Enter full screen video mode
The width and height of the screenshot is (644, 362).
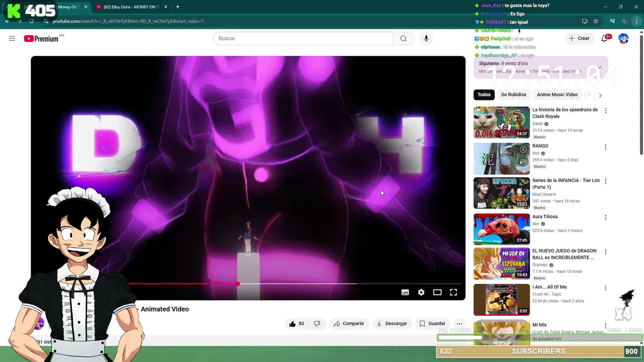(x=453, y=292)
